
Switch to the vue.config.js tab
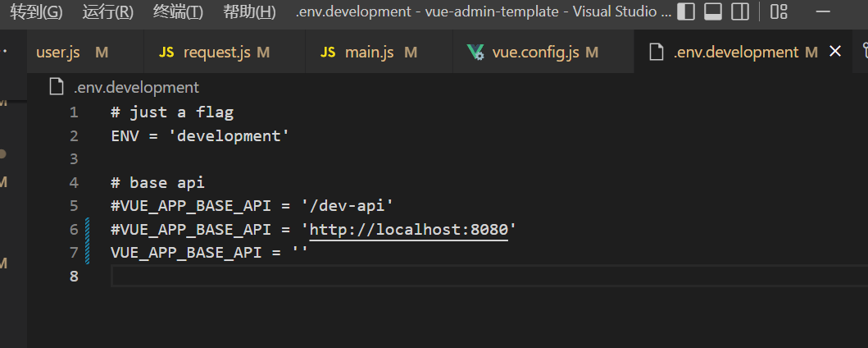[x=535, y=52]
